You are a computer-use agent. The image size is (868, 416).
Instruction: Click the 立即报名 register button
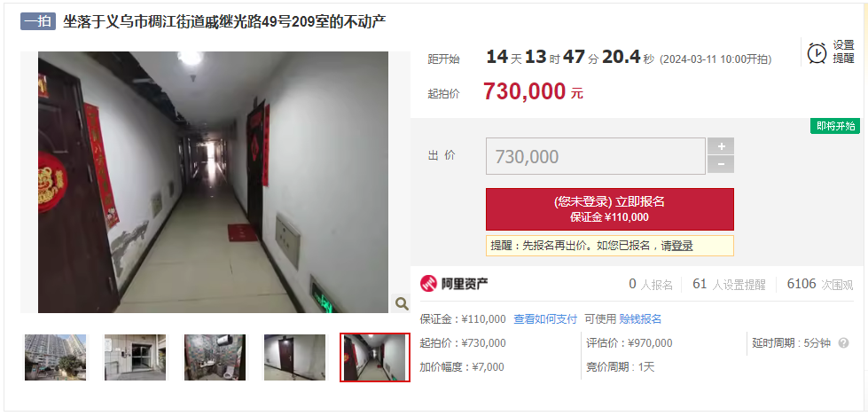point(609,208)
